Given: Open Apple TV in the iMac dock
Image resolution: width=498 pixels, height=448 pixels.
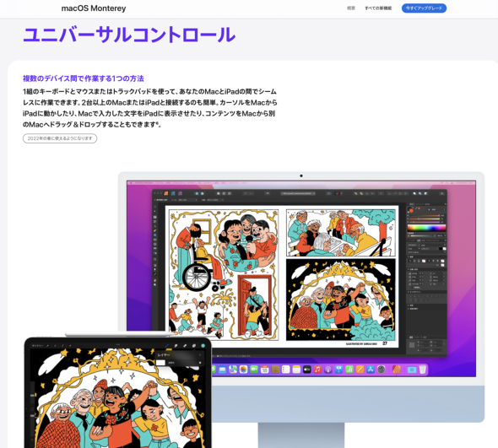Looking at the screenshot, I should 306,370.
